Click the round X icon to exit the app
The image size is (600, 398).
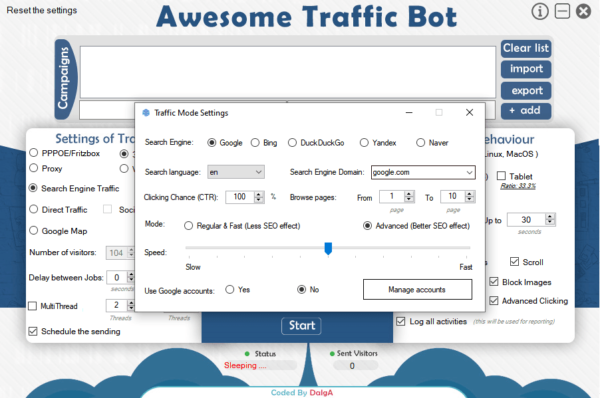point(584,11)
